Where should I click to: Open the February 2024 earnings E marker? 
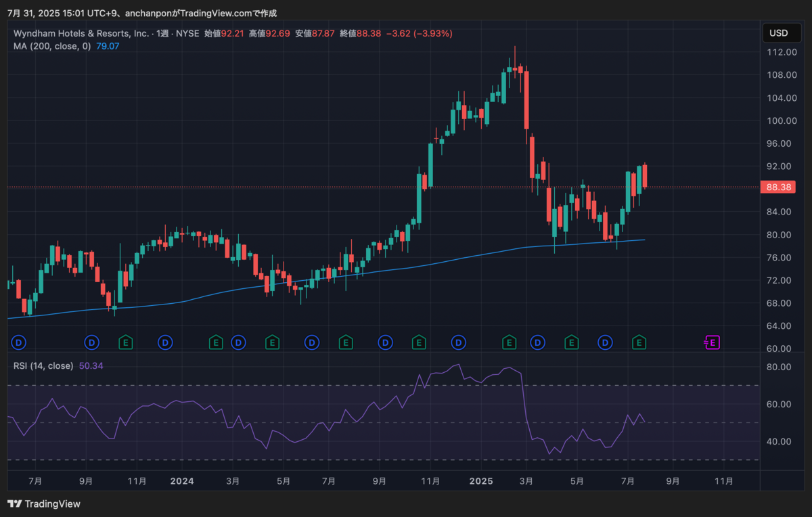pyautogui.click(x=216, y=342)
